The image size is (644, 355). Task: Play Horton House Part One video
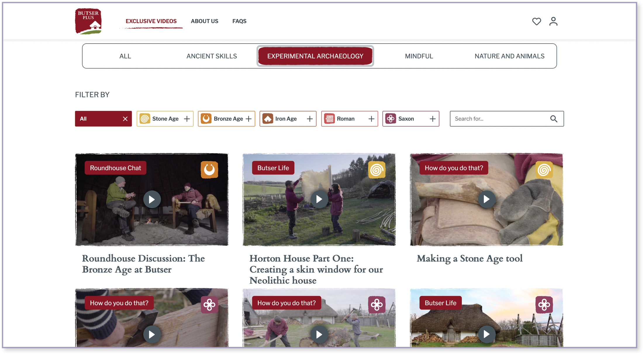319,199
